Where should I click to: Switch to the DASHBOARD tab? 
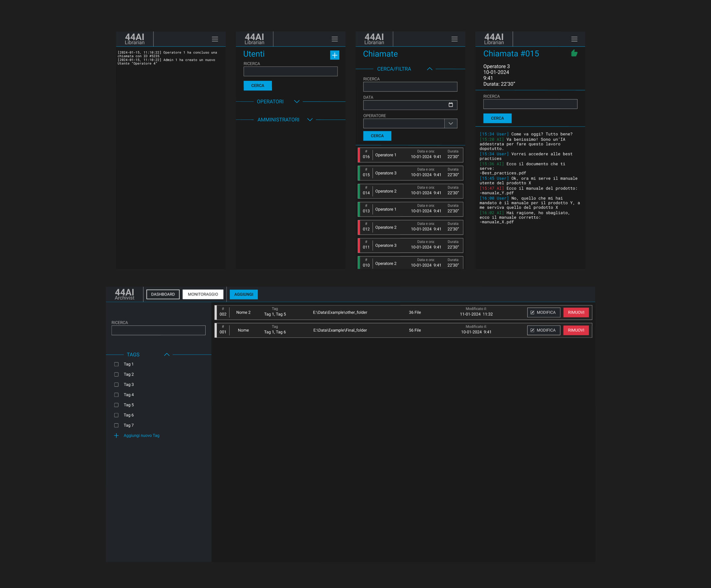tap(163, 294)
